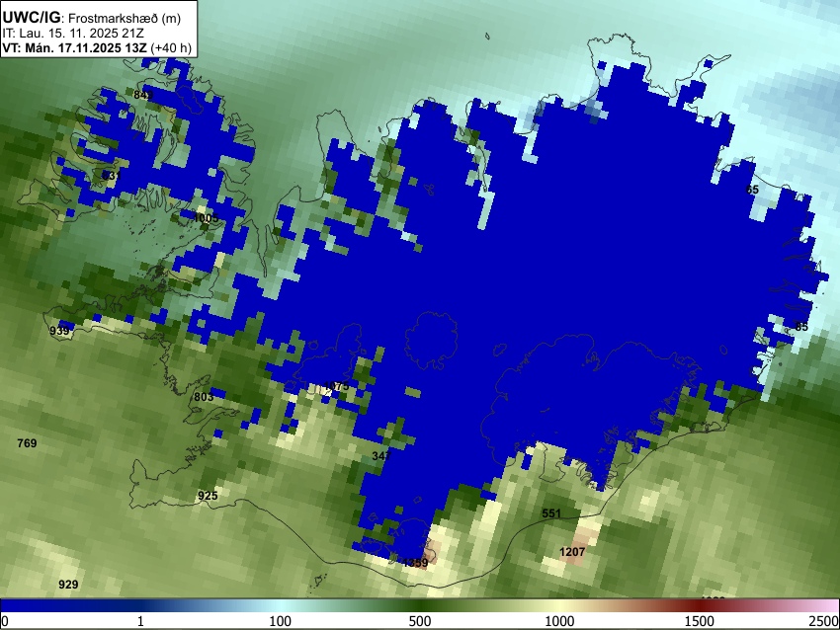Click the map value '849' in the Westfjords
Image resolution: width=840 pixels, height=630 pixels.
click(143, 95)
